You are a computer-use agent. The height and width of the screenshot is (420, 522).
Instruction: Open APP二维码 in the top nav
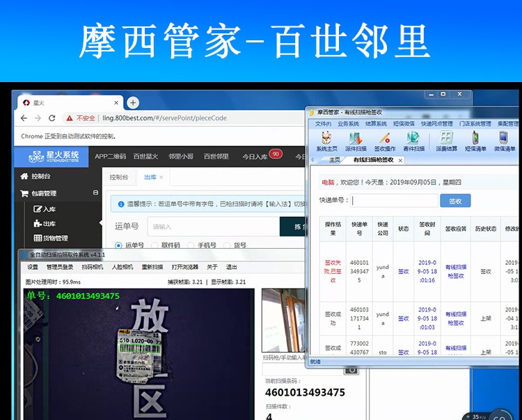click(110, 156)
